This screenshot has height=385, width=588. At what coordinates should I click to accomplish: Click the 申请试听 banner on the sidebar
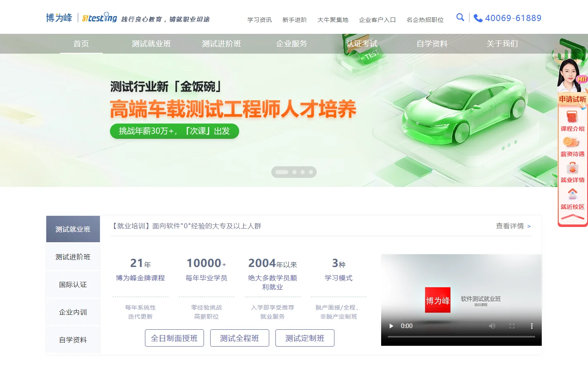pos(572,99)
